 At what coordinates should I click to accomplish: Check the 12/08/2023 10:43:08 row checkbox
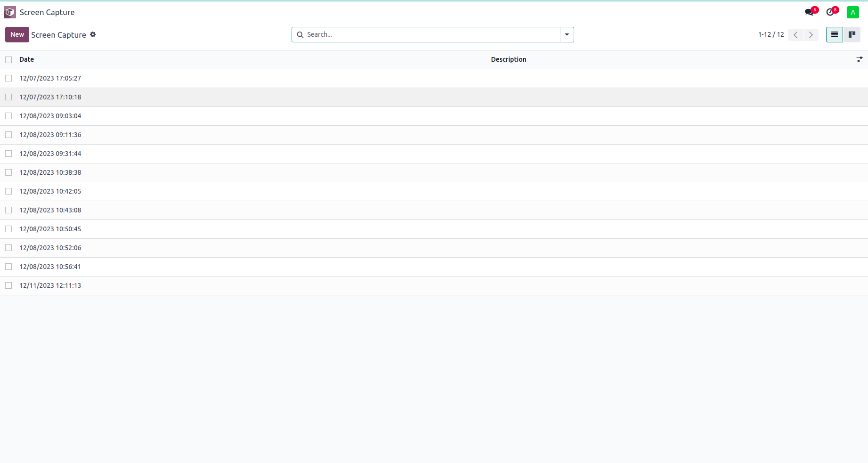coord(8,210)
